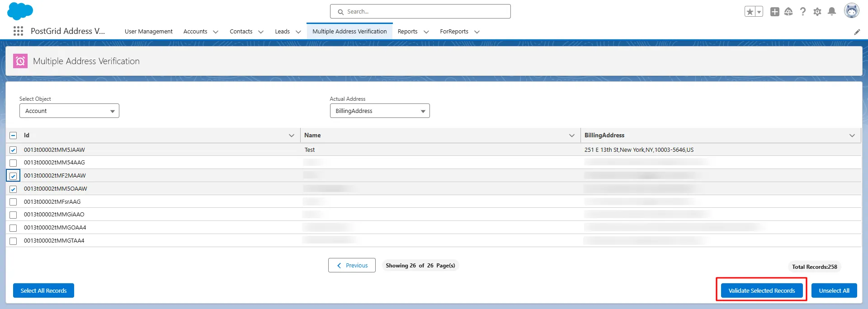Click the Salesforce cloud logo
This screenshot has width=868, height=309.
pos(20,11)
